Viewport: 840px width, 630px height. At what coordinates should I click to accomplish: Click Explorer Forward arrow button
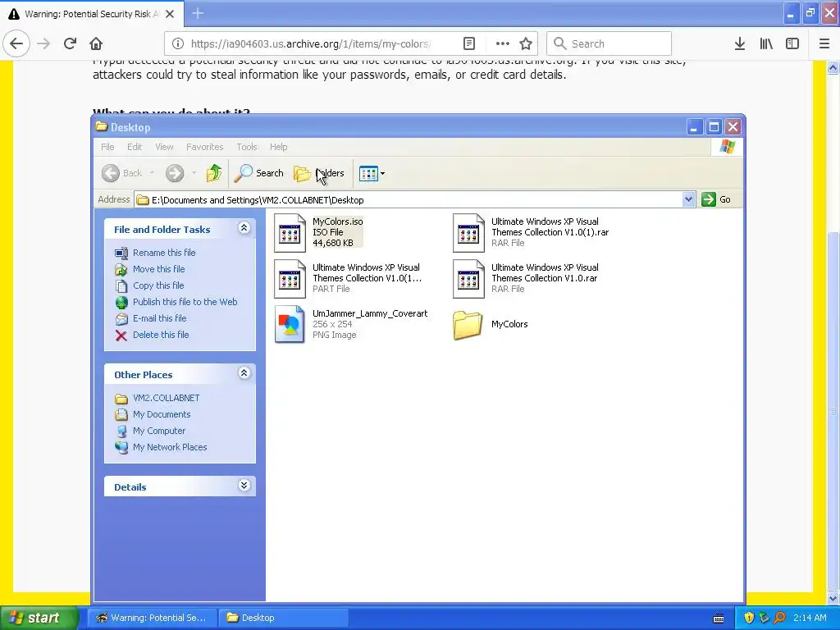coord(175,173)
